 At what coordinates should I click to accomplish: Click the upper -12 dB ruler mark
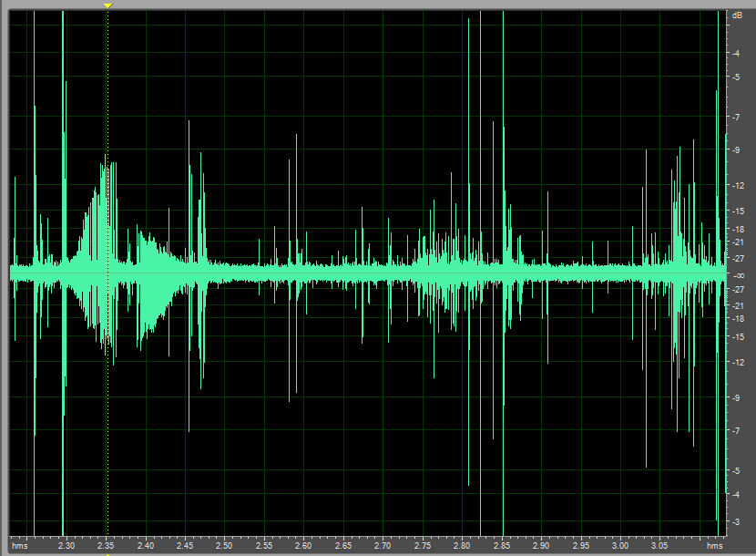737,186
